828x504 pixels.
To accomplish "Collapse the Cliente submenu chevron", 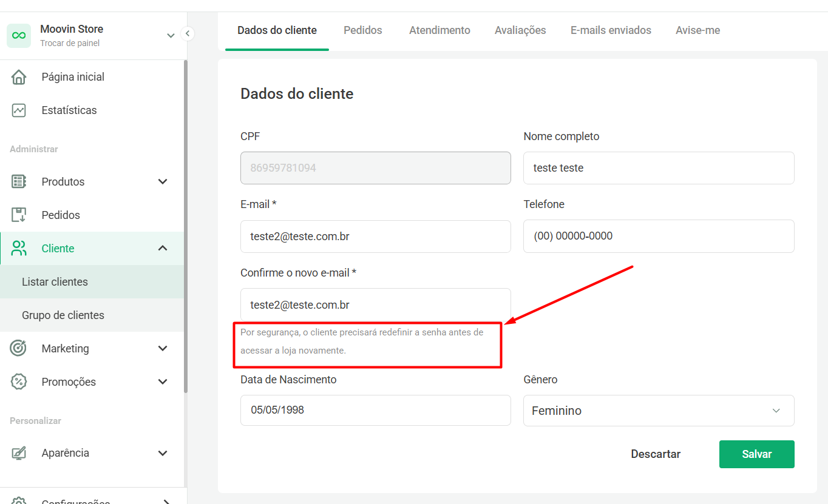I will (x=163, y=248).
